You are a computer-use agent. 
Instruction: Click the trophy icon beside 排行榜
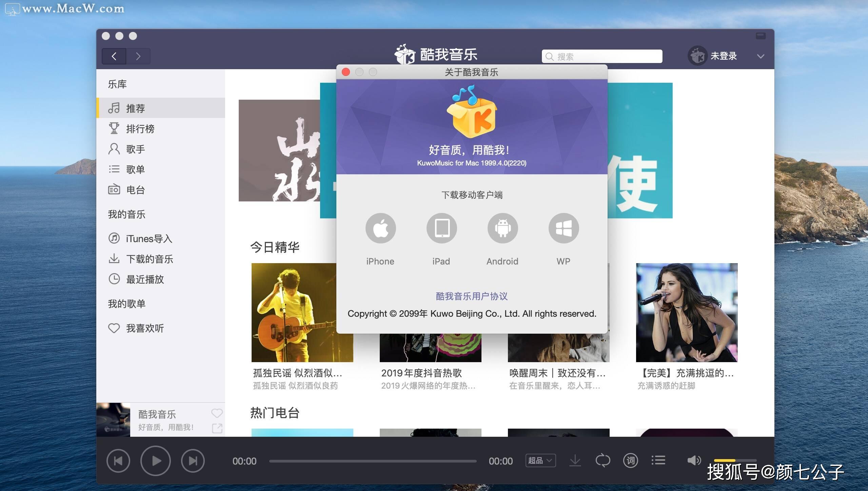(114, 128)
